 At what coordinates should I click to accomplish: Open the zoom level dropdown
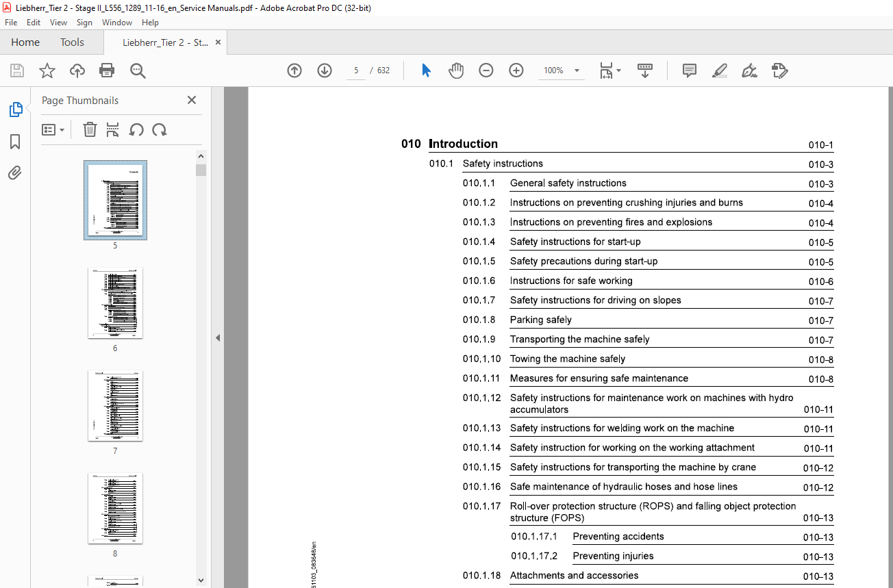(577, 71)
